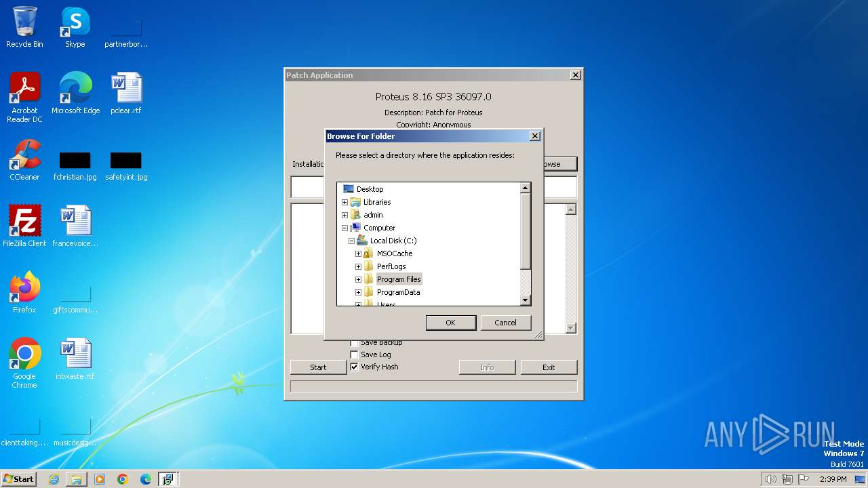
Task: Click the patch log scroll-up arrow
Action: click(570, 209)
